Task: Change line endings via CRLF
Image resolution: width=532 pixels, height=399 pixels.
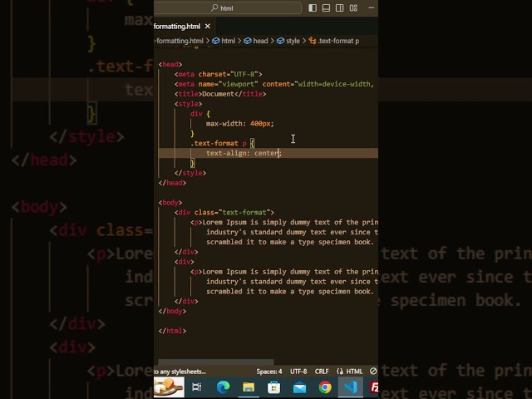Action: pyautogui.click(x=322, y=372)
